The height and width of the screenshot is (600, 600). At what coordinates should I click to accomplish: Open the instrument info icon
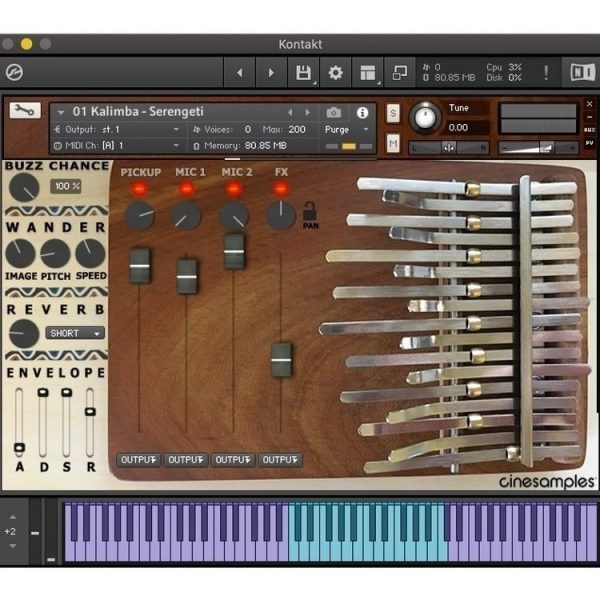(x=362, y=112)
